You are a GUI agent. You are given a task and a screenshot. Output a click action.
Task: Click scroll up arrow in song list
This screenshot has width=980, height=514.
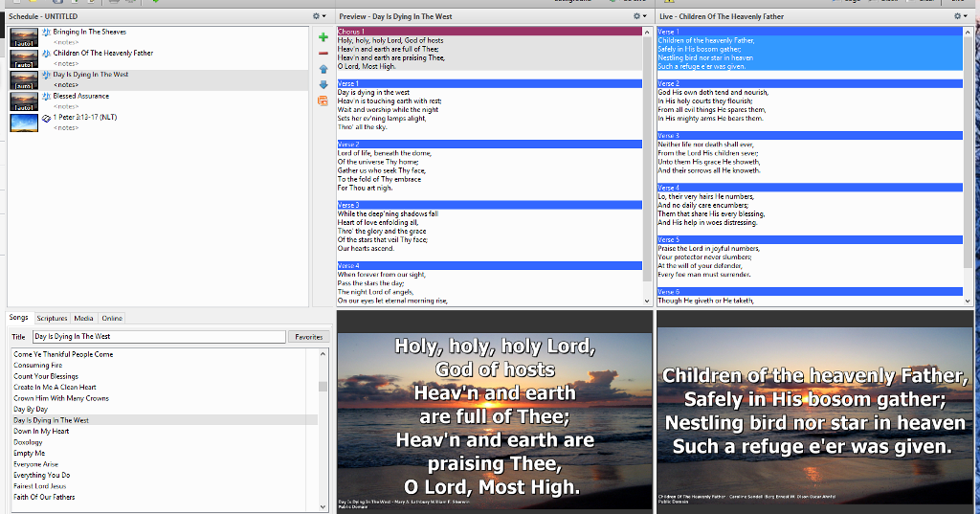click(x=323, y=354)
